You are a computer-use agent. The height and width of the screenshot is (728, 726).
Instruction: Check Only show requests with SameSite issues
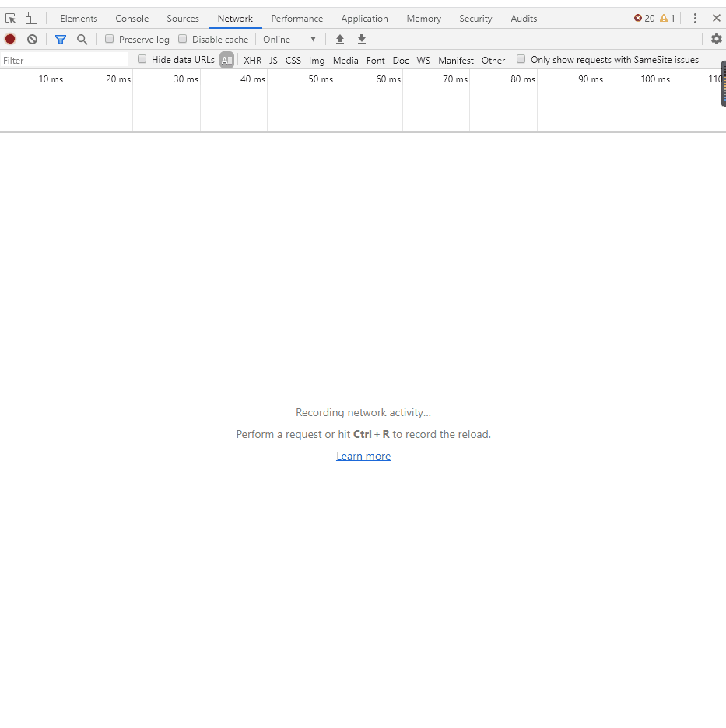(x=521, y=59)
